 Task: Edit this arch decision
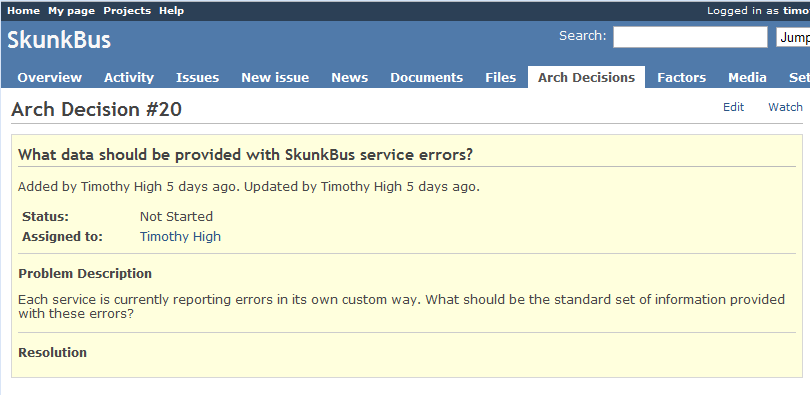point(733,107)
